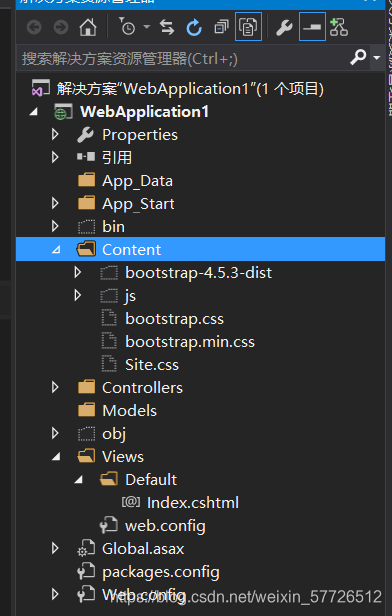The width and height of the screenshot is (392, 616).
Task: Select the Content folder row
Action: tap(200, 249)
